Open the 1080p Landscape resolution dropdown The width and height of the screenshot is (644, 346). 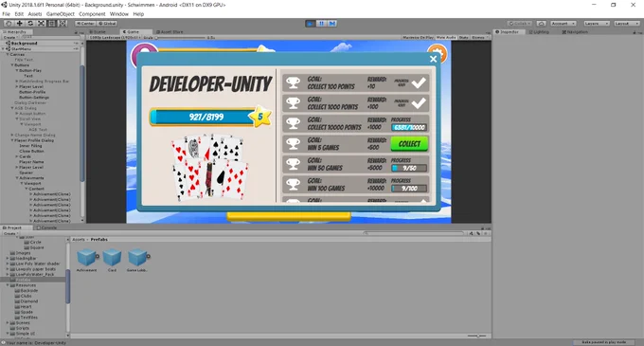pos(115,37)
